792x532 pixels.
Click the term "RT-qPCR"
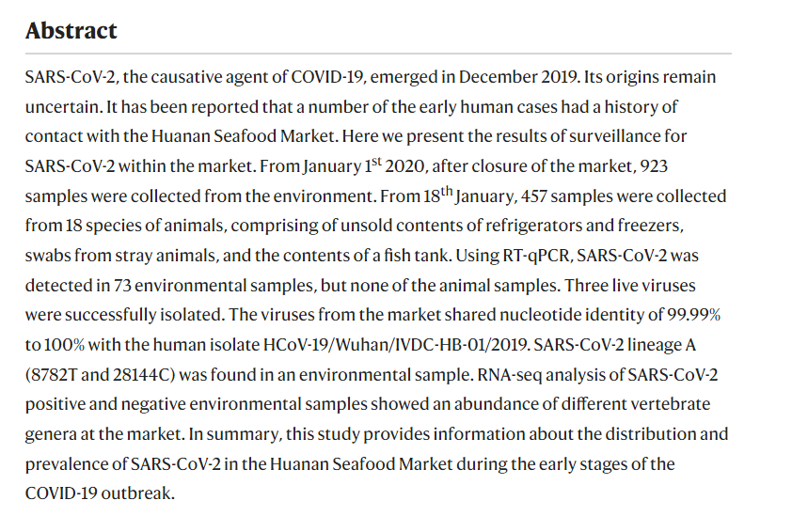[536, 256]
